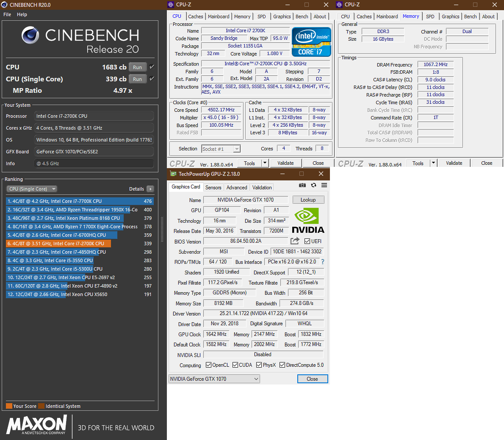Toggle the DirectCompute 5.0 checkbox

point(282,365)
